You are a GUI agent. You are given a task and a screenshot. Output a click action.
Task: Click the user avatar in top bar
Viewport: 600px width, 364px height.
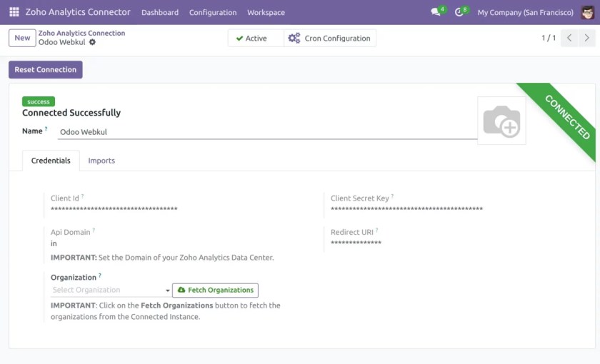pos(587,12)
